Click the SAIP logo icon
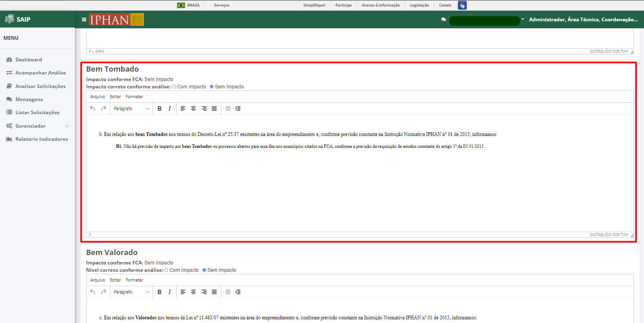 (x=9, y=19)
